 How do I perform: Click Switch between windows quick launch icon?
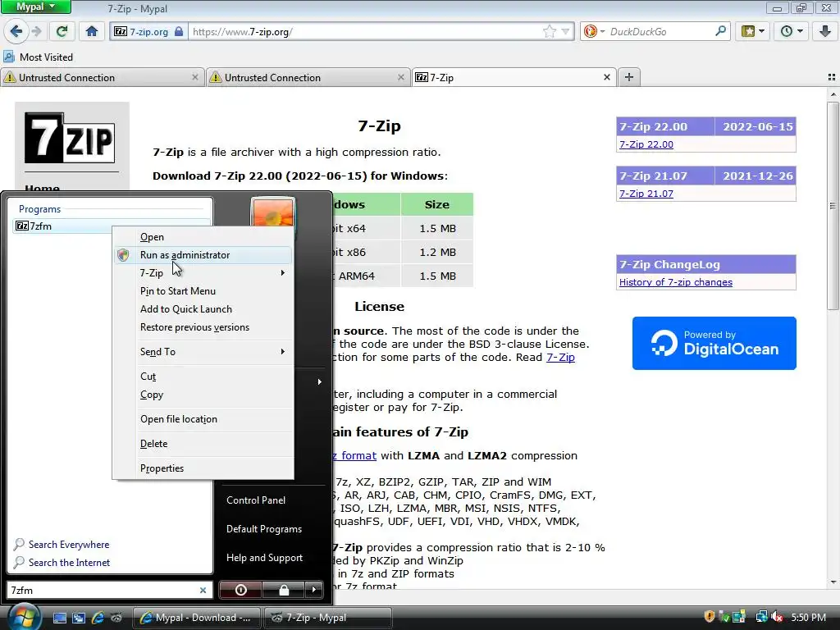pos(79,618)
